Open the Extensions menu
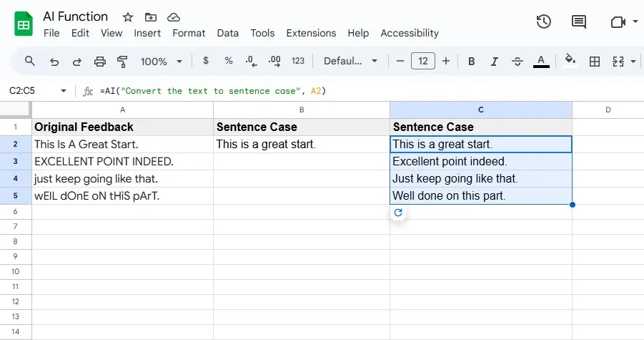Image resolution: width=644 pixels, height=340 pixels. [311, 33]
